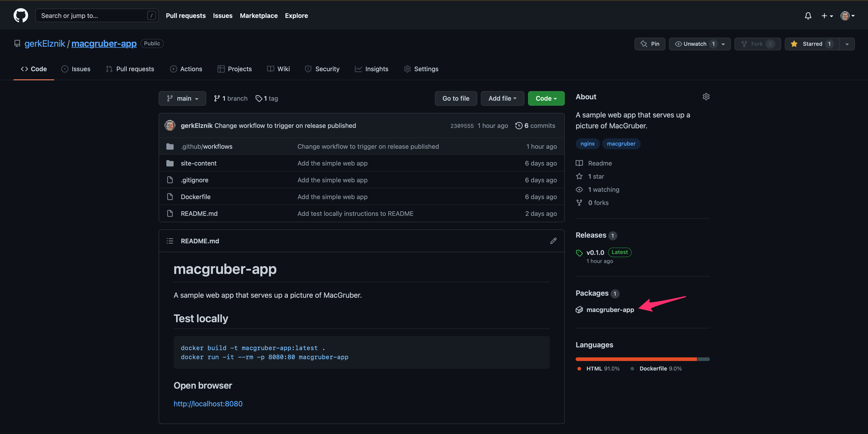Click the GitHub Octocat logo

pyautogui.click(x=21, y=15)
